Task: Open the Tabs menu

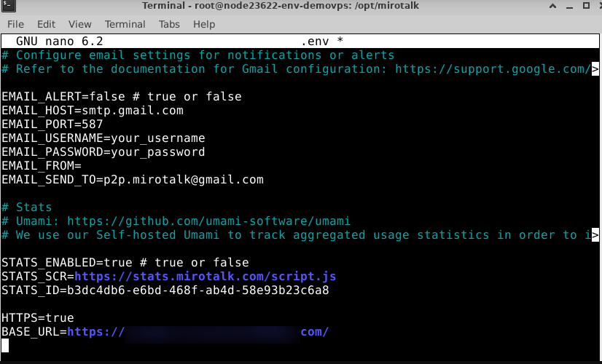Action: (x=169, y=24)
